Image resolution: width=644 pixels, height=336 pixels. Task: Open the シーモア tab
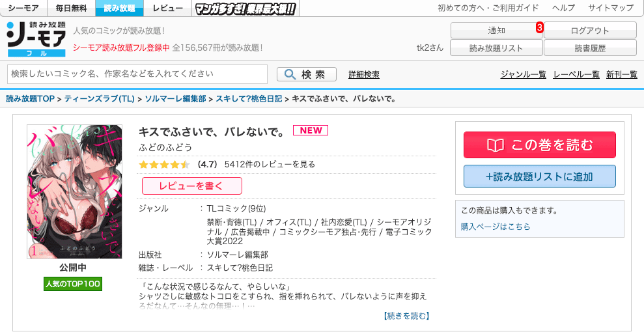click(23, 8)
